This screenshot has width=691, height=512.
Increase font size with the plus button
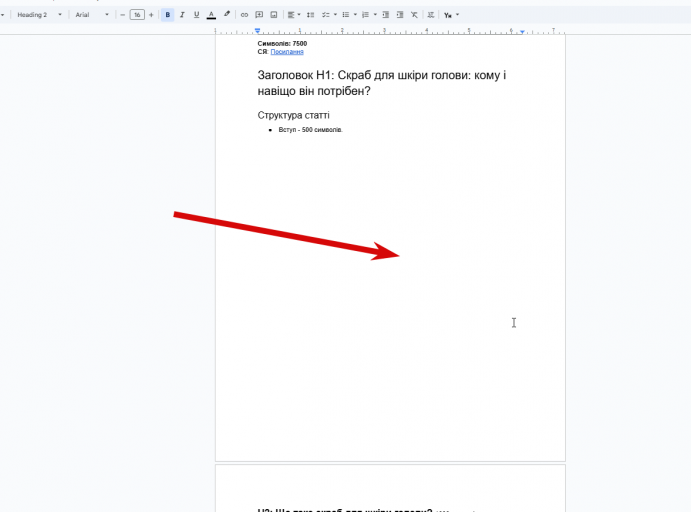point(151,15)
